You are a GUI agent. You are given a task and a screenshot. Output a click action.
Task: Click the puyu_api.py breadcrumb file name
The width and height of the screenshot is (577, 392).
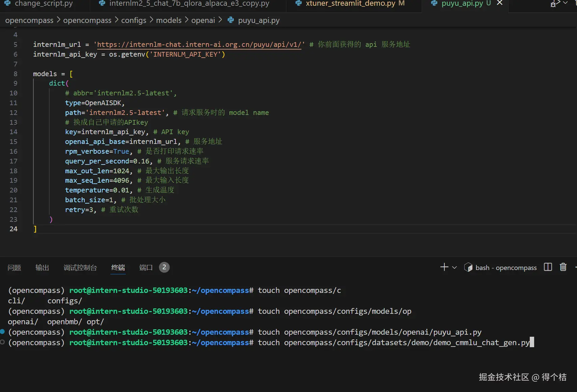(x=259, y=20)
